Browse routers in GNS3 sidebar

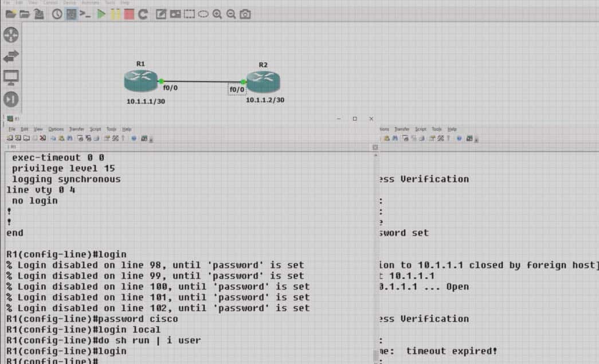coord(11,35)
